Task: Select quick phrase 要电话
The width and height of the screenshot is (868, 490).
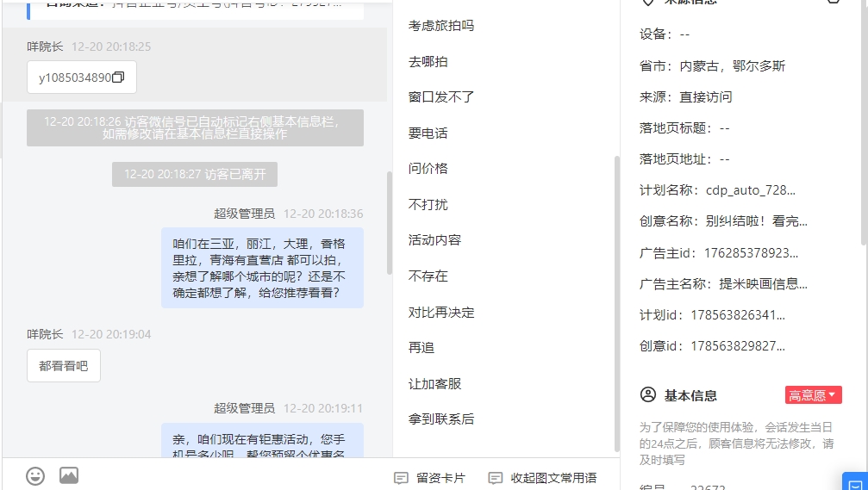Action: (428, 133)
